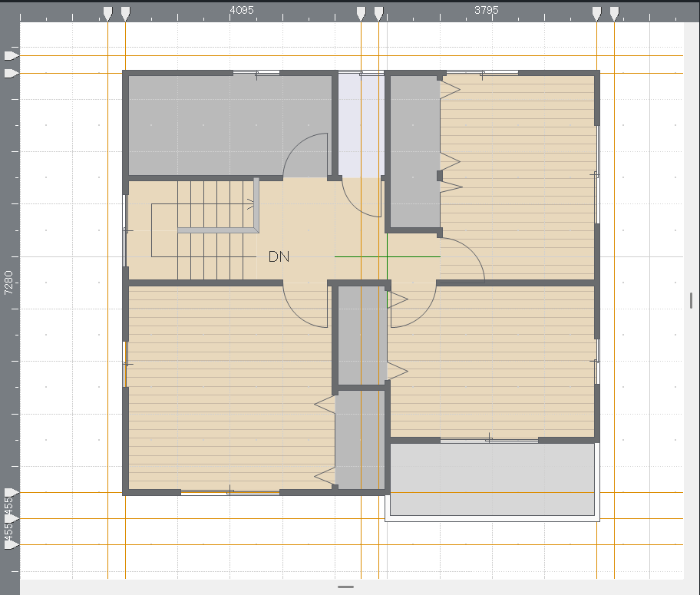Click the green crosshair in the hallway

point(387,256)
